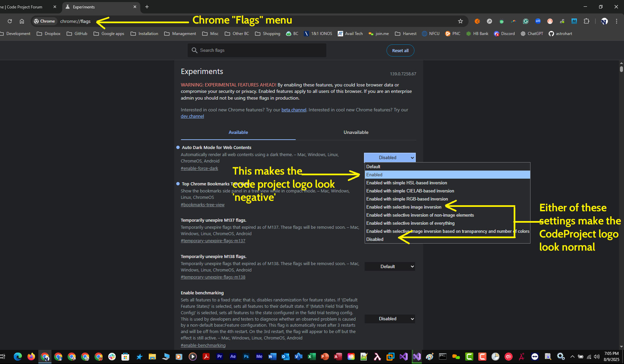Image resolution: width=624 pixels, height=364 pixels.
Task: Select Enabled with simple RGB-based inversion
Action: click(x=447, y=199)
